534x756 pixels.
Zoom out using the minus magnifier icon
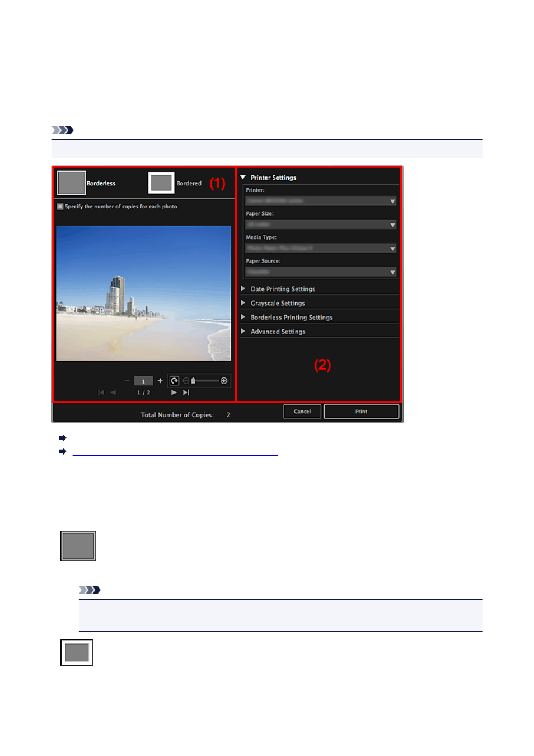pyautogui.click(x=186, y=381)
